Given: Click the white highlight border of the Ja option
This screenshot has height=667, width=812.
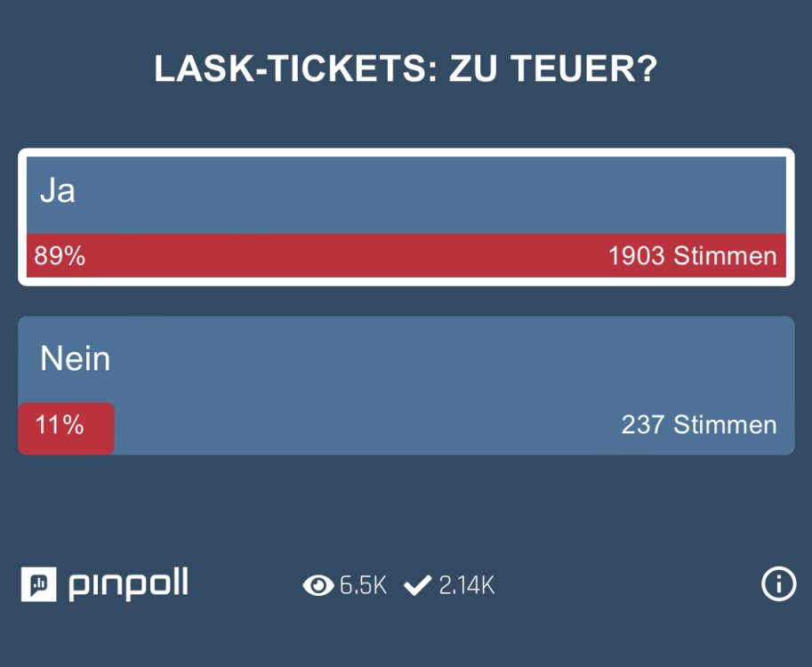Looking at the screenshot, I should pyautogui.click(x=406, y=152).
